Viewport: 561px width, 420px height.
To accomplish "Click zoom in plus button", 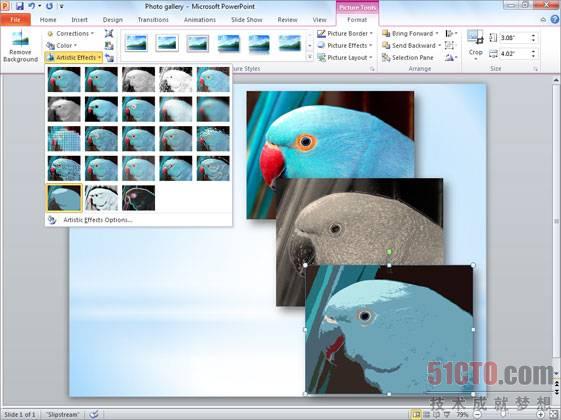I will point(541,415).
